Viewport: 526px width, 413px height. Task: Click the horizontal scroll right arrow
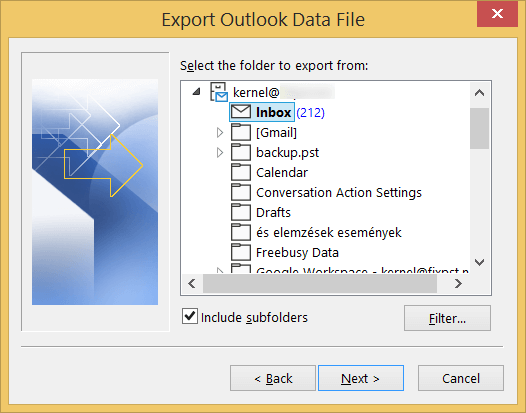[x=458, y=283]
